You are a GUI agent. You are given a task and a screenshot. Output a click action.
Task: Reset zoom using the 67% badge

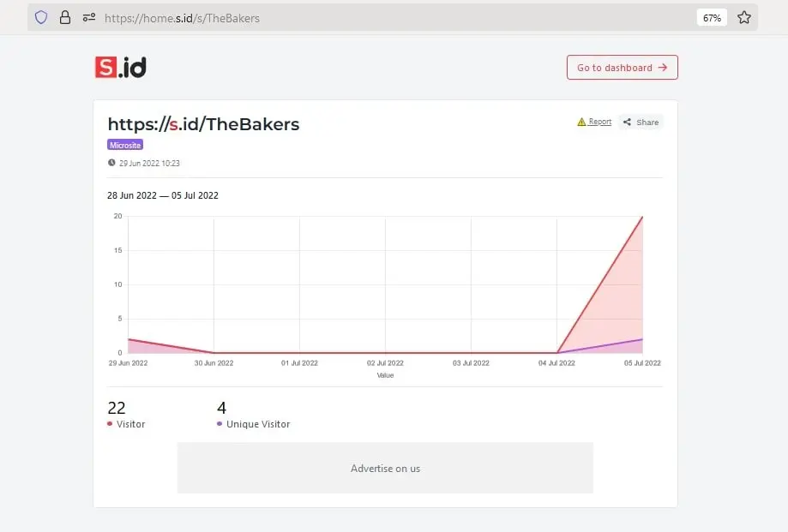[712, 17]
